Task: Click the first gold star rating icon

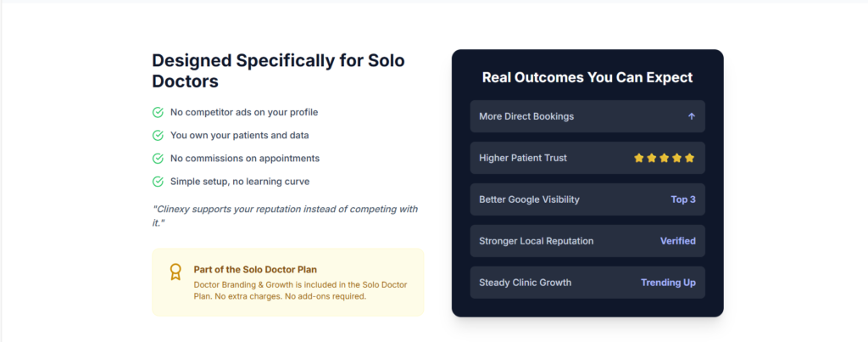Action: (x=639, y=158)
